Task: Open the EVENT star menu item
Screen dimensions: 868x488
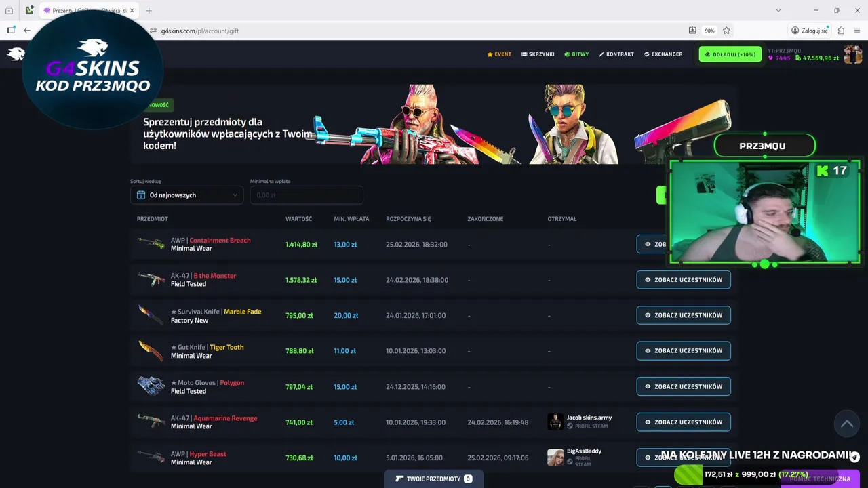Action: (499, 54)
